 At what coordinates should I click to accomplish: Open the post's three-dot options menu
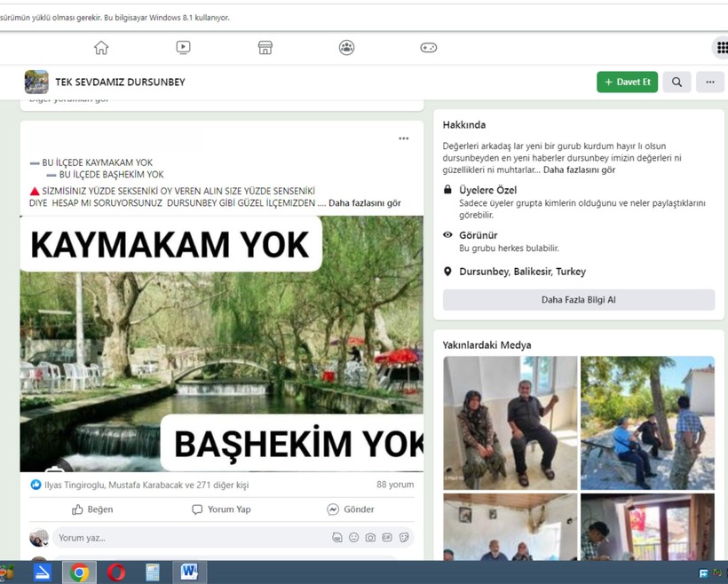[x=403, y=138]
